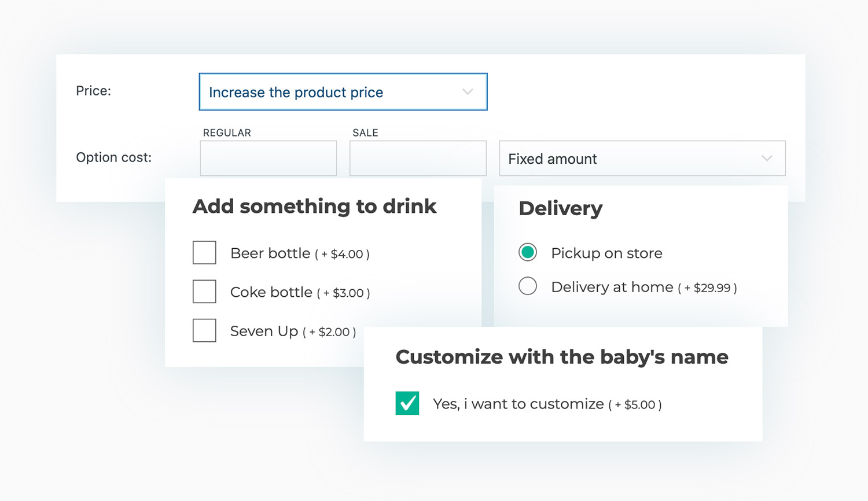Image resolution: width=868 pixels, height=501 pixels.
Task: Click the 'Customize with the baby's name' heading
Action: pyautogui.click(x=561, y=357)
